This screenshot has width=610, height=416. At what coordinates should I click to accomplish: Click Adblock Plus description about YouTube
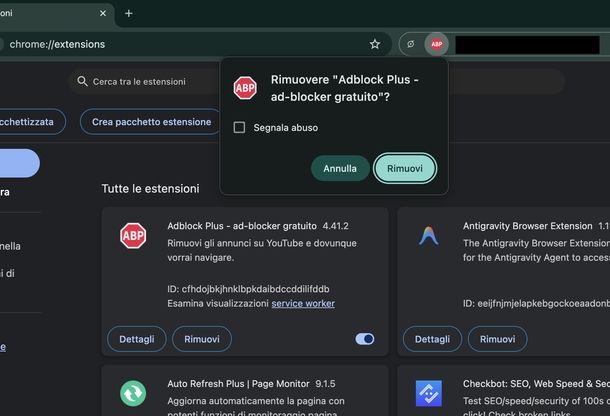[x=262, y=250]
